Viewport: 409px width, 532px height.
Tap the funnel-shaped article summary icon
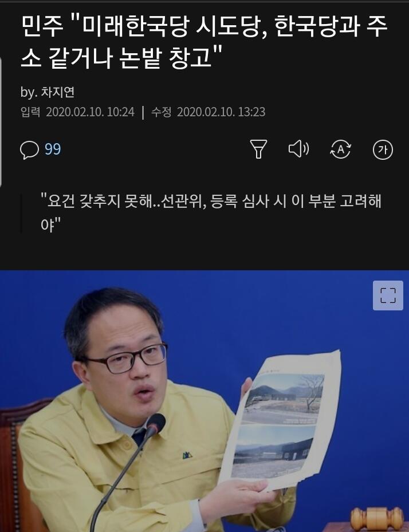pyautogui.click(x=258, y=149)
